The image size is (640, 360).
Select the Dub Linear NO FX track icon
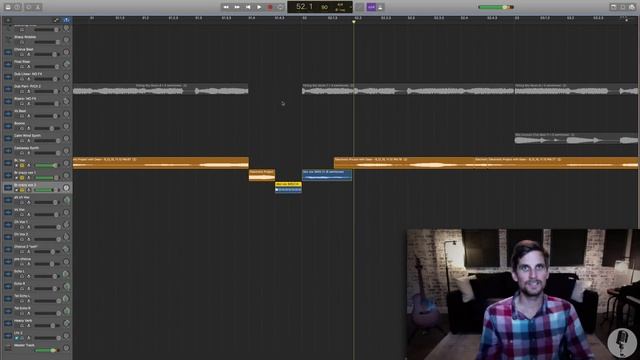click(x=8, y=77)
